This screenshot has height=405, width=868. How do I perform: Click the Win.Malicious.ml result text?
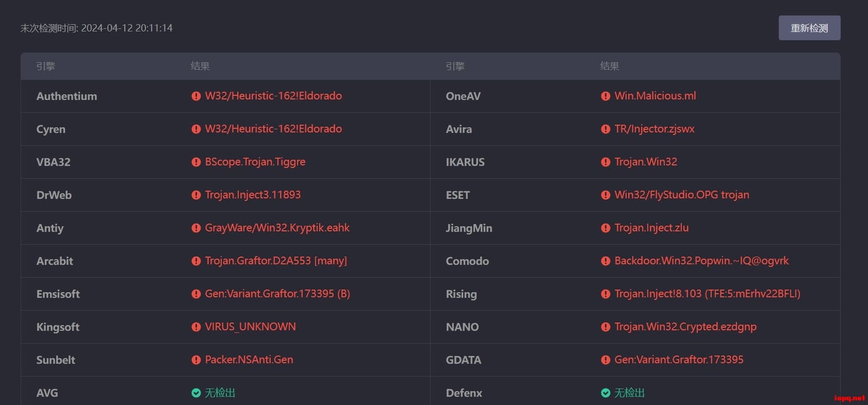click(655, 96)
